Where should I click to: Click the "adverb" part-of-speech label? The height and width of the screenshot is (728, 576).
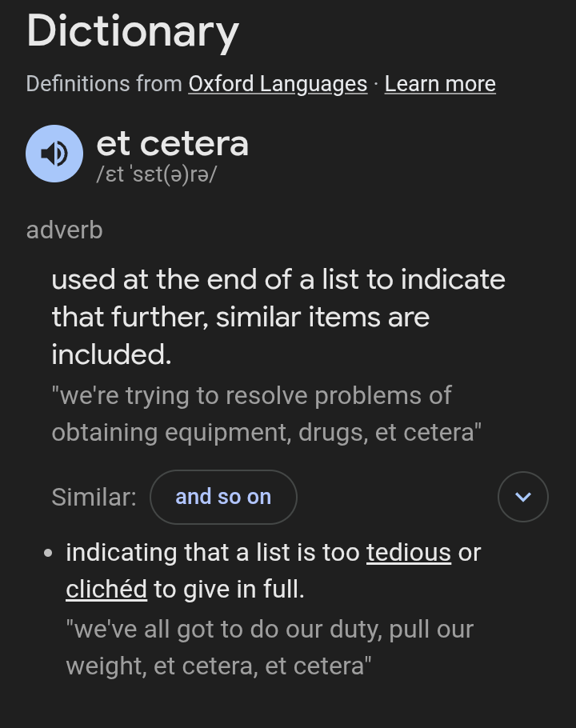(x=64, y=230)
